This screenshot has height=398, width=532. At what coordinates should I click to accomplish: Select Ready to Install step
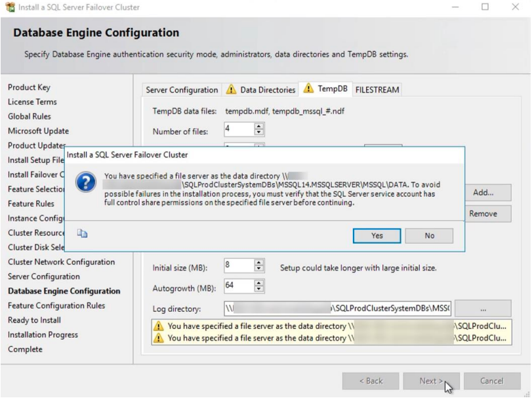(x=34, y=321)
